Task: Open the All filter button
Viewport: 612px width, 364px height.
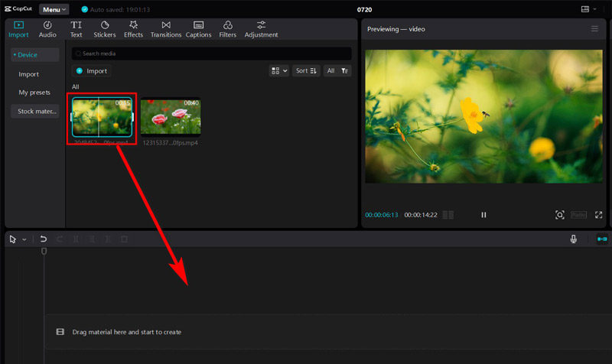Action: (x=337, y=70)
